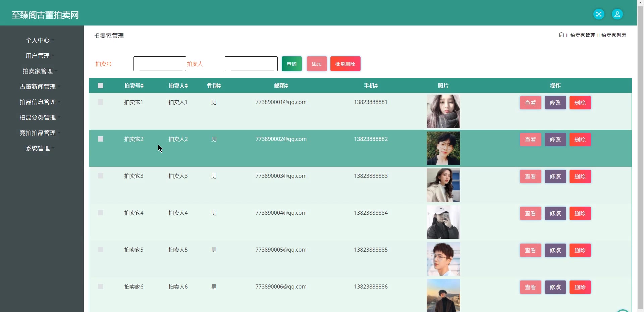
Task: Expand the 古董新闻管理 sidebar menu
Action: click(x=38, y=87)
